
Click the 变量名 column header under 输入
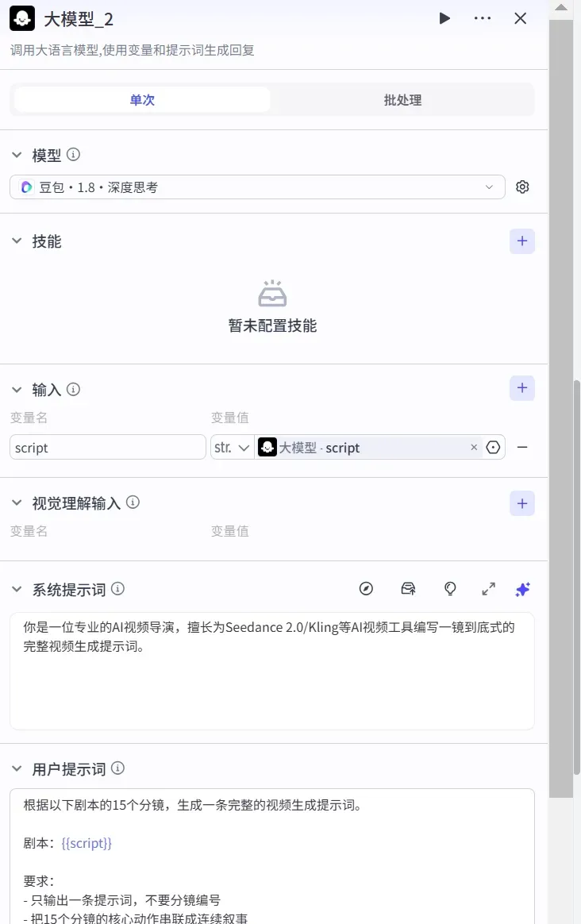pyautogui.click(x=29, y=418)
